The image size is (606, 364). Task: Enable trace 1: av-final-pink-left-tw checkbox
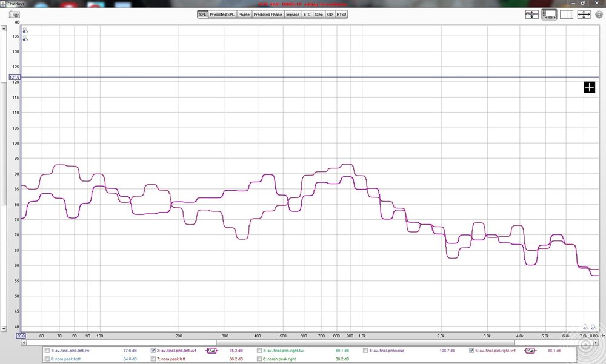click(47, 351)
